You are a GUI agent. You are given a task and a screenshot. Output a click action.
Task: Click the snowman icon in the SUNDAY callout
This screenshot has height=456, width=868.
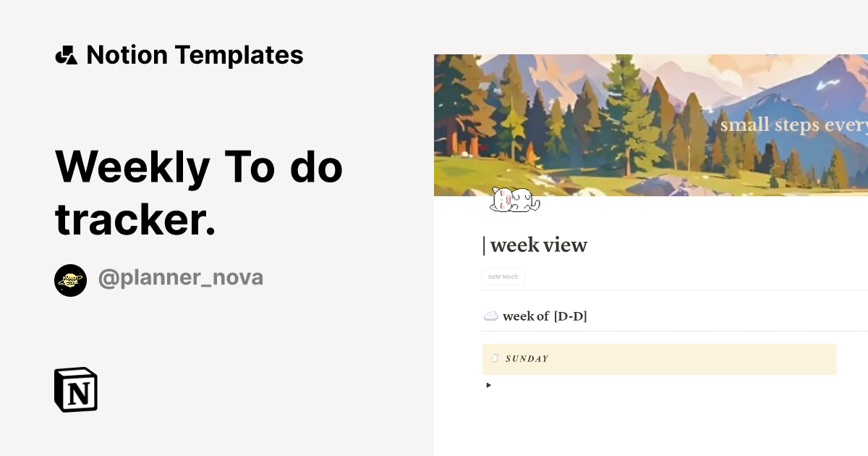point(497,358)
